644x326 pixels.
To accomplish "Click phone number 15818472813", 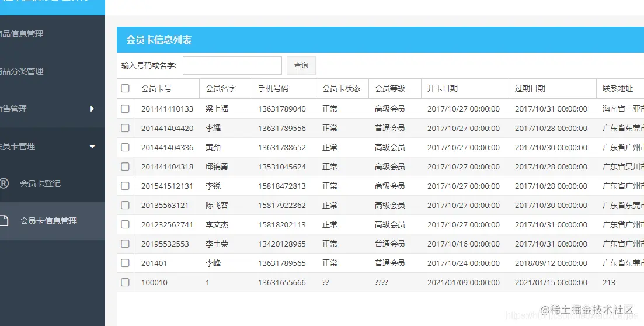I will (x=282, y=186).
